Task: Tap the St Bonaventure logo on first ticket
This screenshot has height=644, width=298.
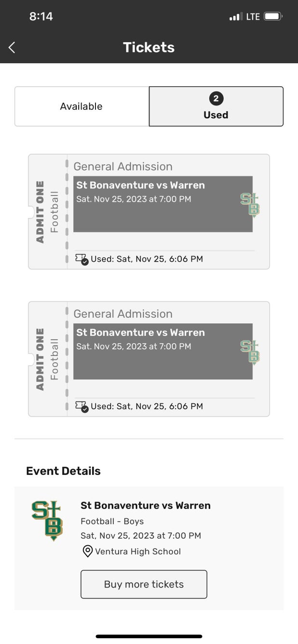Action: (250, 204)
